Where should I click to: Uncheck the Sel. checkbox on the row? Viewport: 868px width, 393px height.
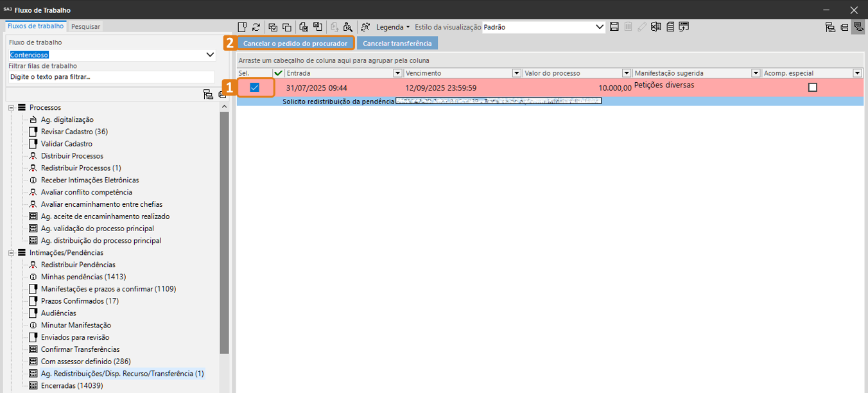(x=255, y=87)
